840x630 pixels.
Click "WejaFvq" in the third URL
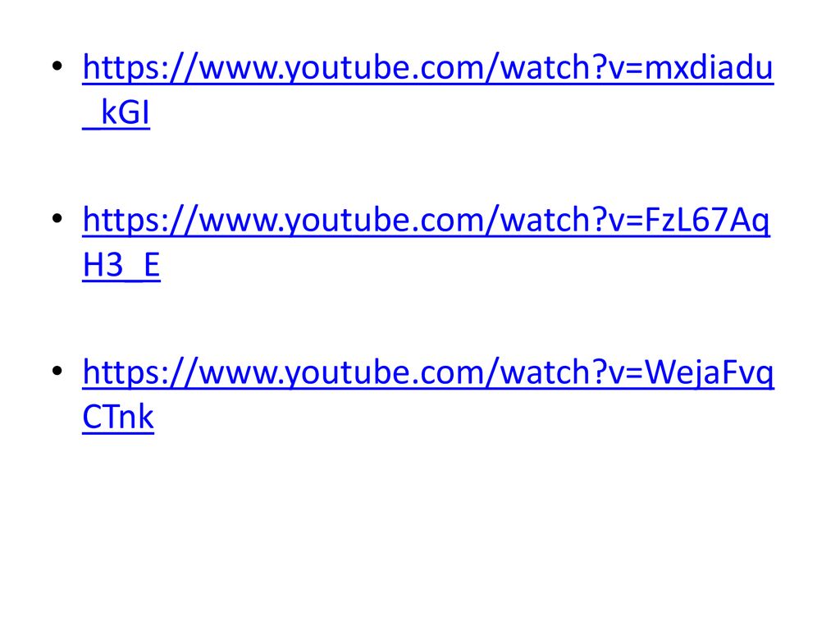coord(708,374)
